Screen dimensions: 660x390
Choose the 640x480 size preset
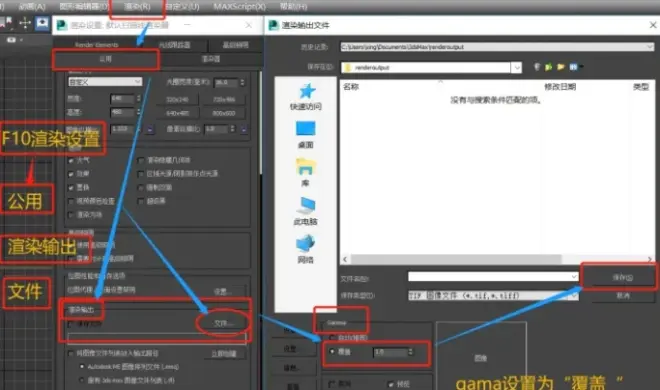click(177, 113)
